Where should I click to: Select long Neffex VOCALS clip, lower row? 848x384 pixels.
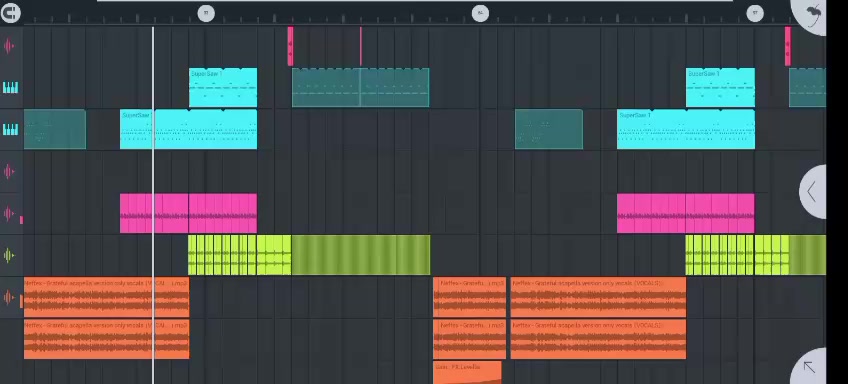click(598, 339)
